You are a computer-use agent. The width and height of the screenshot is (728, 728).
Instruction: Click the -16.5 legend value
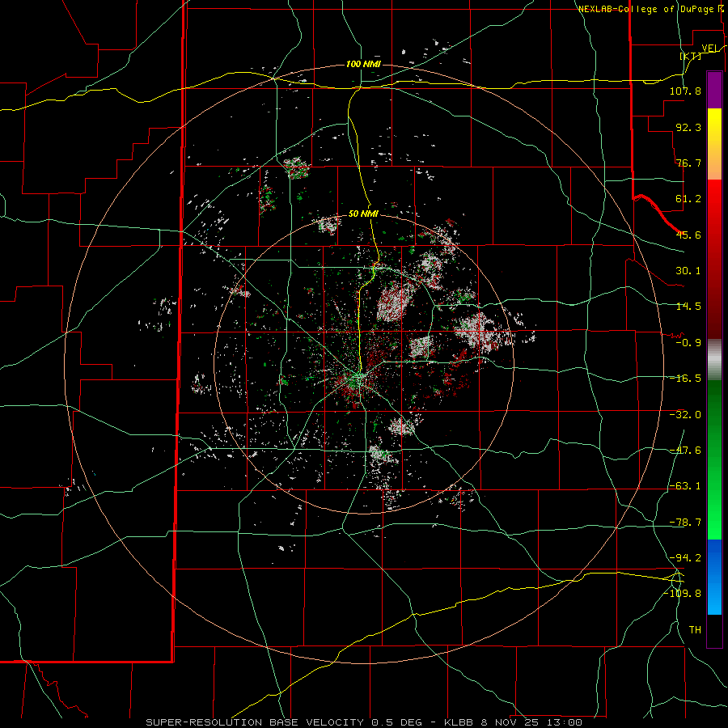coord(685,379)
